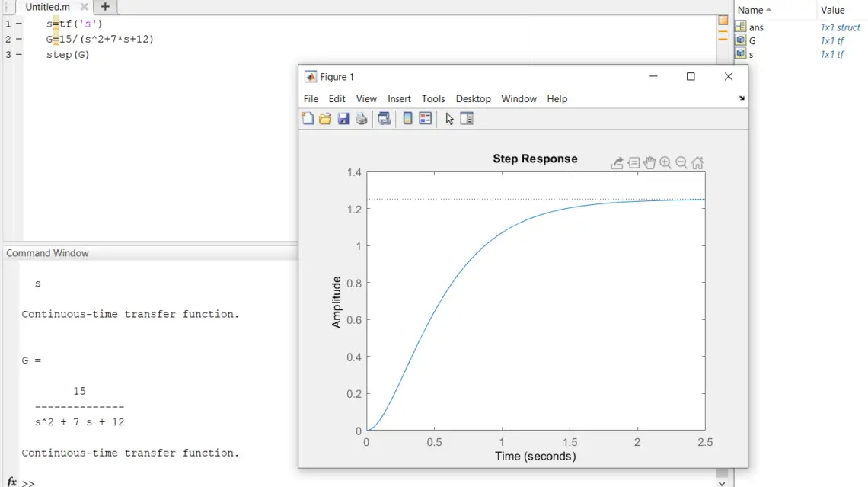Open the Tools menu in Figure 1
Image resolution: width=868 pixels, height=487 pixels.
[x=433, y=99]
